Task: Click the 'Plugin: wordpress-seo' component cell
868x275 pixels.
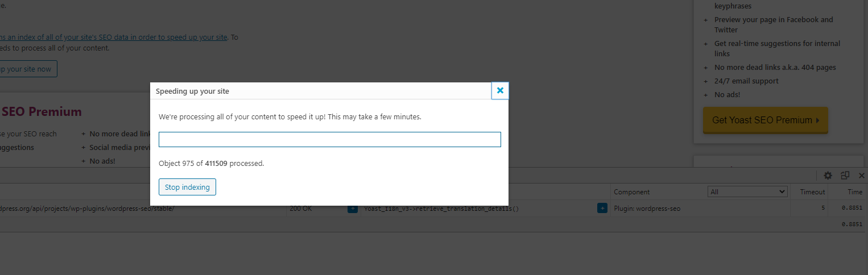Action: coord(647,209)
